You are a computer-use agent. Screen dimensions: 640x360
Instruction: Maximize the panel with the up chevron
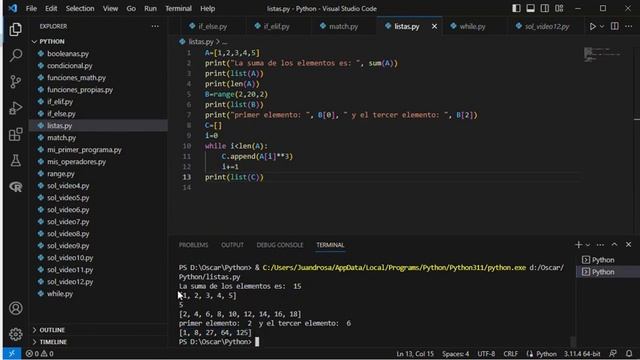click(x=614, y=244)
